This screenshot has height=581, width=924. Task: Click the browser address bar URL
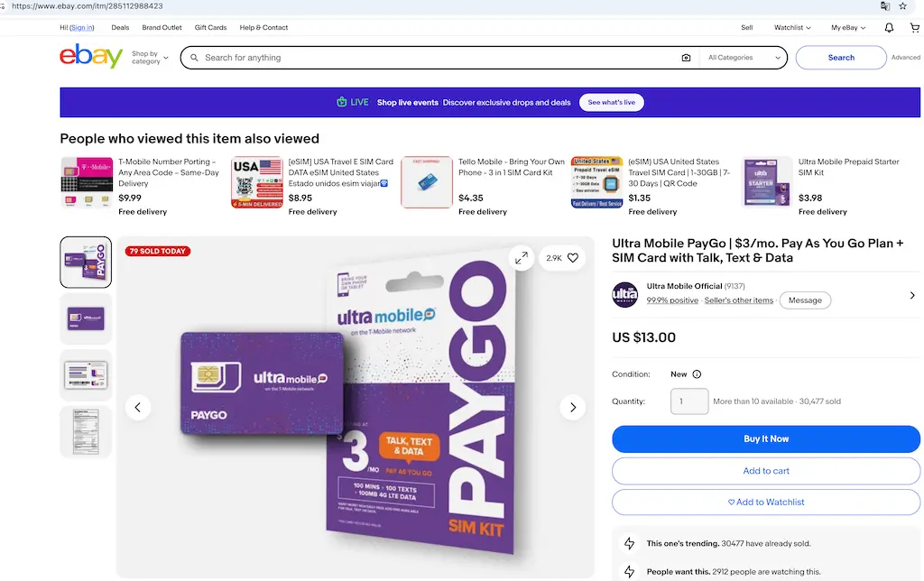click(x=88, y=6)
